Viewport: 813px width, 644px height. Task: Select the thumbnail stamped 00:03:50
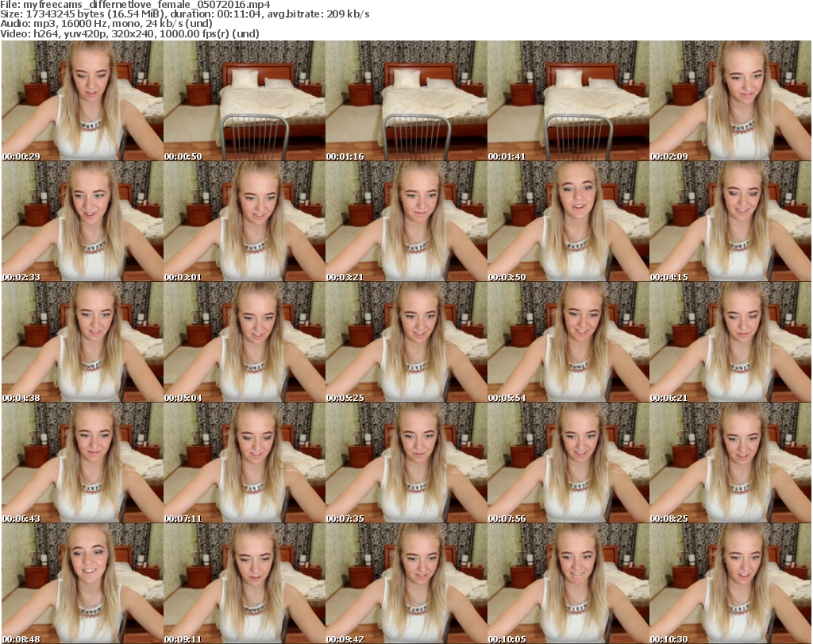click(x=568, y=222)
